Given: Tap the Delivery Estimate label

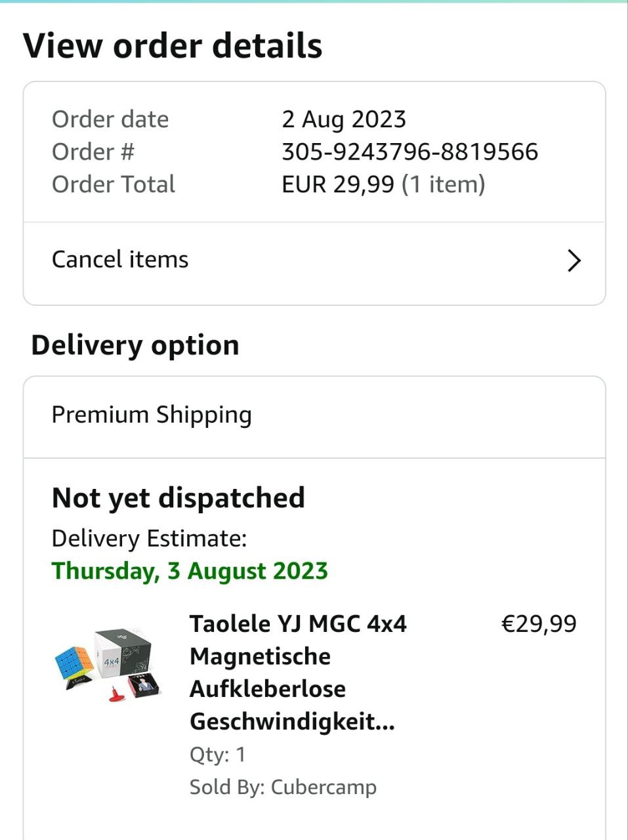Looking at the screenshot, I should click(149, 539).
